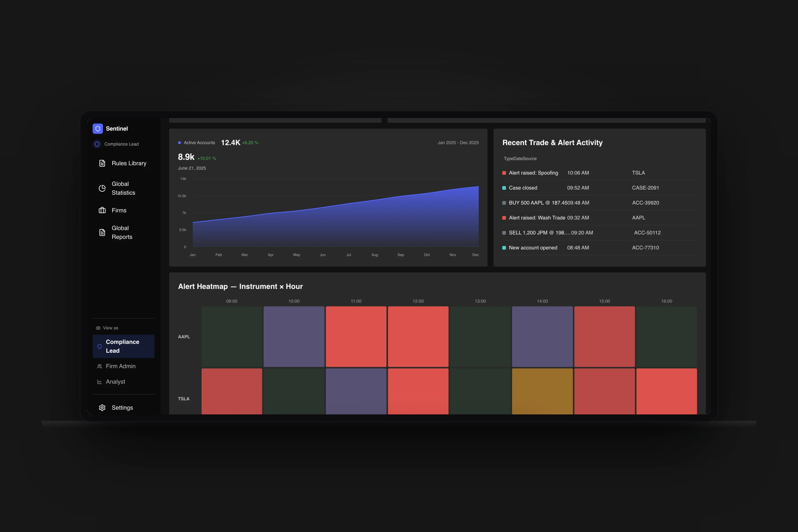
Task: Click the AAPL 10:00 purple heatmap cell
Action: (294, 336)
